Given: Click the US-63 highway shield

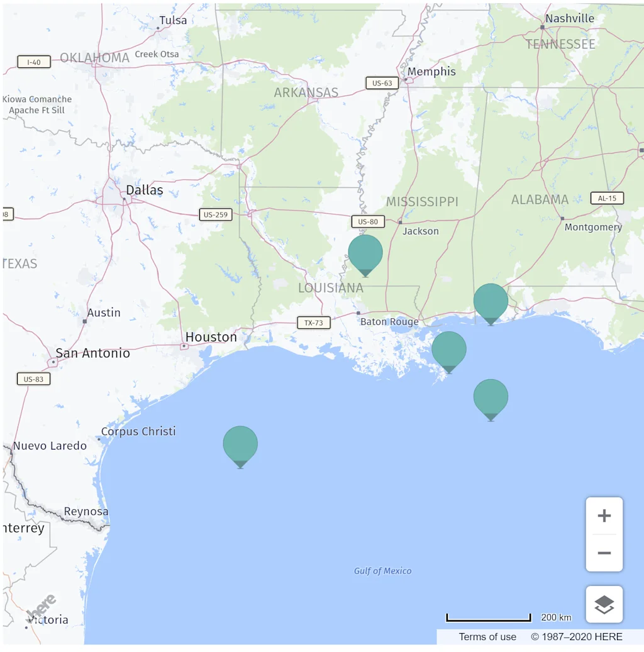Looking at the screenshot, I should tap(382, 83).
